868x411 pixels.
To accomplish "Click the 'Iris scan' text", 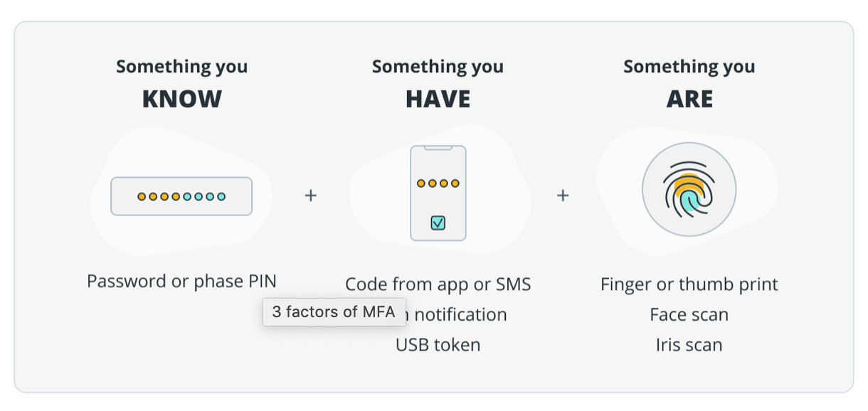I will coord(689,345).
